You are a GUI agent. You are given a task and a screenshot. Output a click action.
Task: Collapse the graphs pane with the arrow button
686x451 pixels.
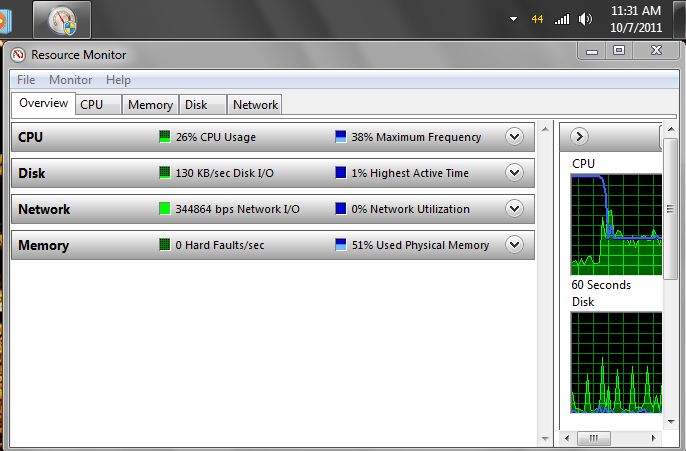point(579,137)
